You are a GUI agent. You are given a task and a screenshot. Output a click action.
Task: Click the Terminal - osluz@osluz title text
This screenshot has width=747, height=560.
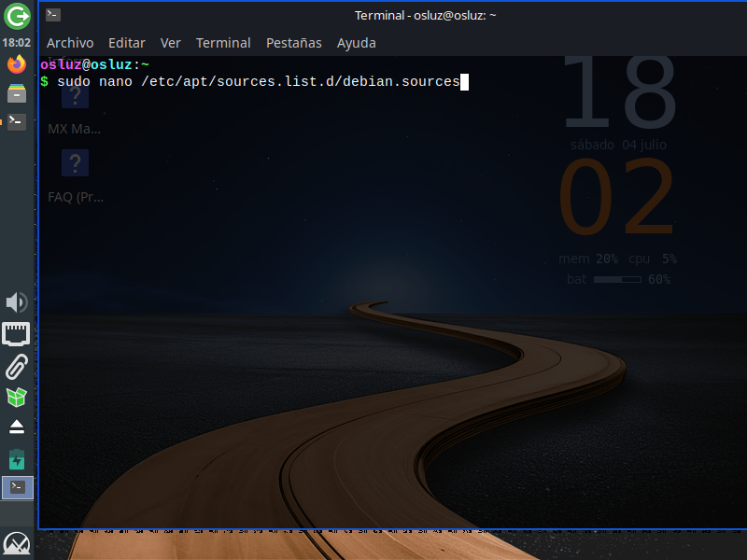[x=425, y=15]
